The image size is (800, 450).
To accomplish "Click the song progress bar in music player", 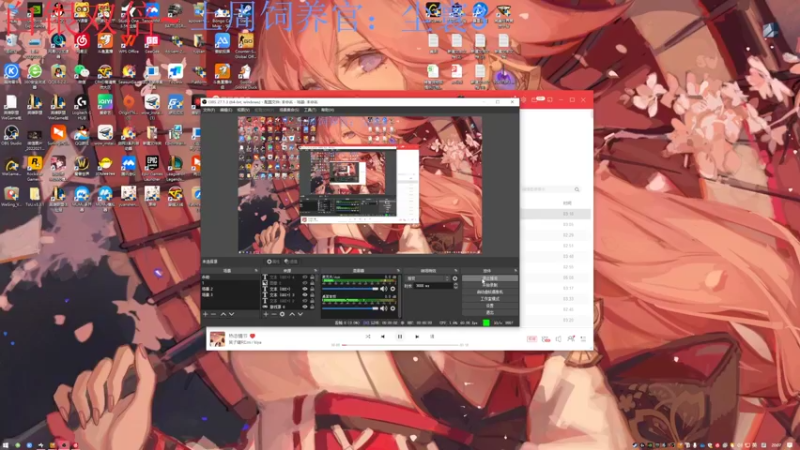I will coord(401,345).
